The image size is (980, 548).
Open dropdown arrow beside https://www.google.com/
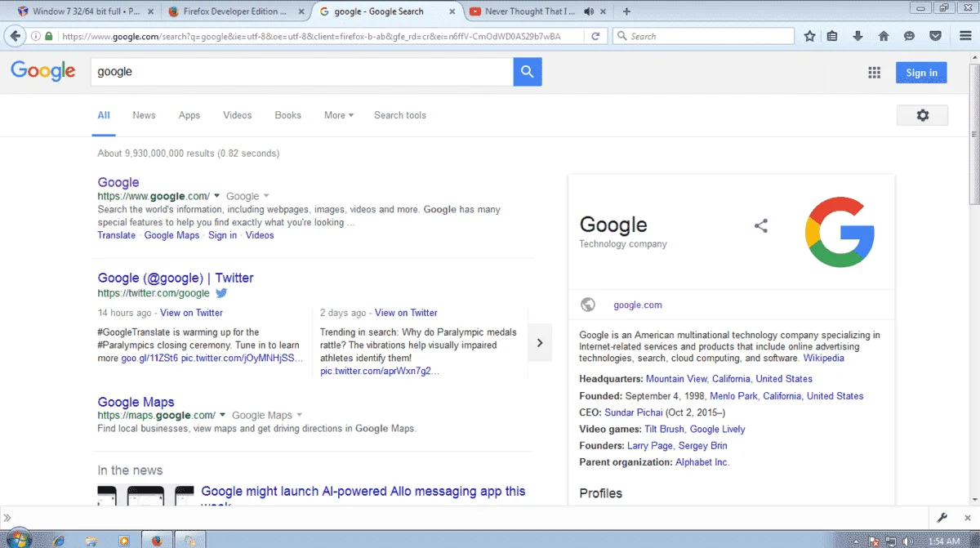point(216,196)
